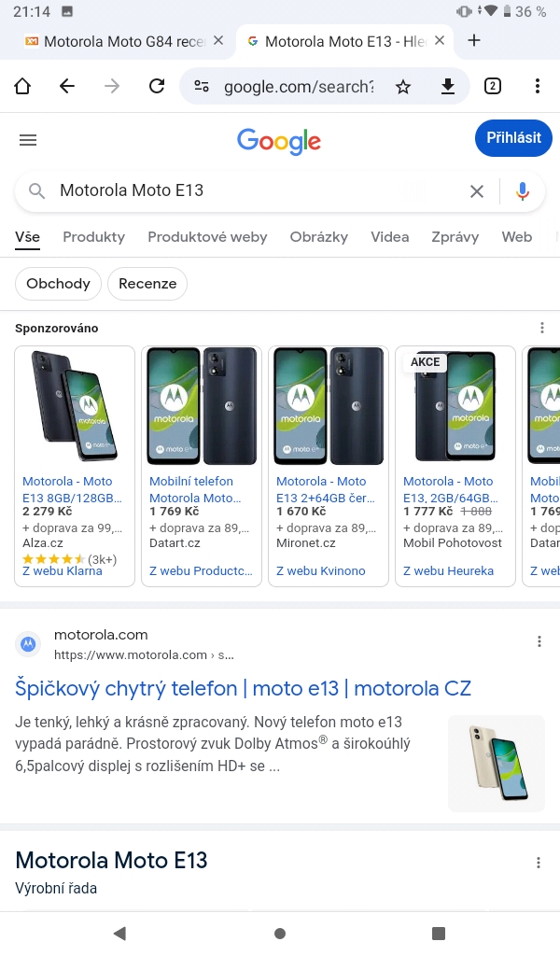This screenshot has height=956, width=560.
Task: Open the tab switcher showing 2 tabs
Action: coord(493,87)
